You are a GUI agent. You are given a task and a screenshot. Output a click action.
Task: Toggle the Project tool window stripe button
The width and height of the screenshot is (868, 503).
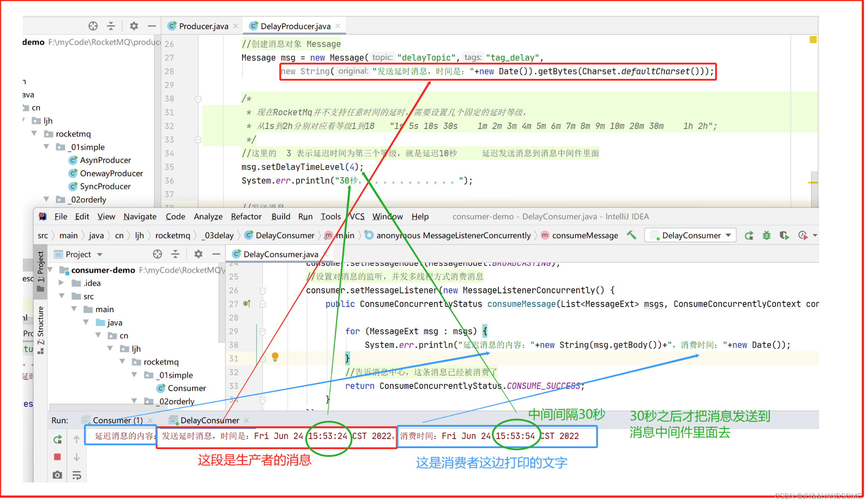click(40, 270)
